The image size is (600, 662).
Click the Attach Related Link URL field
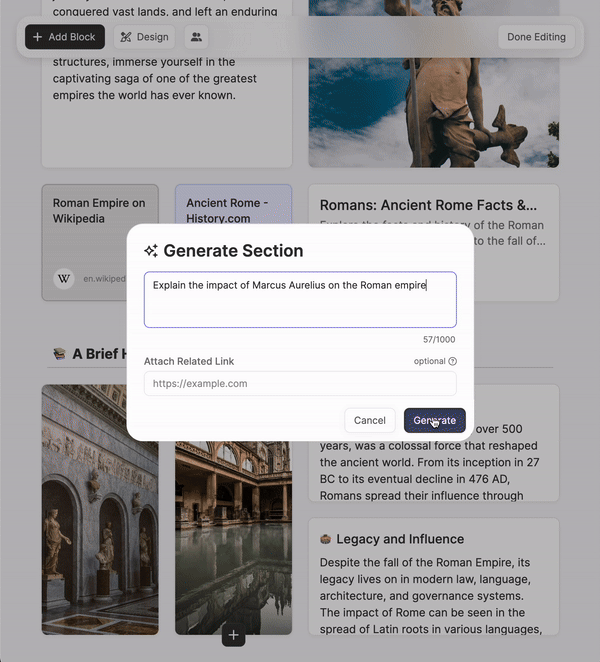(300, 383)
